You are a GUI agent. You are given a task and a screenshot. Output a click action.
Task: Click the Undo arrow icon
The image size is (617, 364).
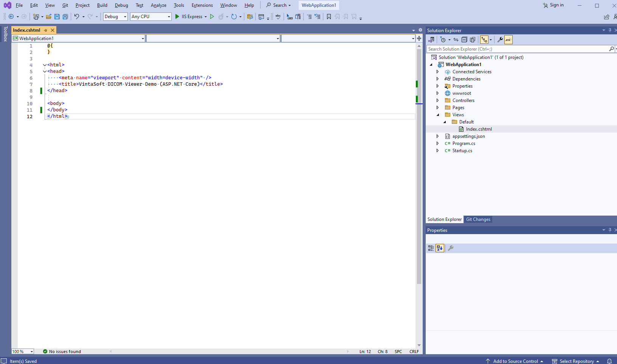click(77, 17)
